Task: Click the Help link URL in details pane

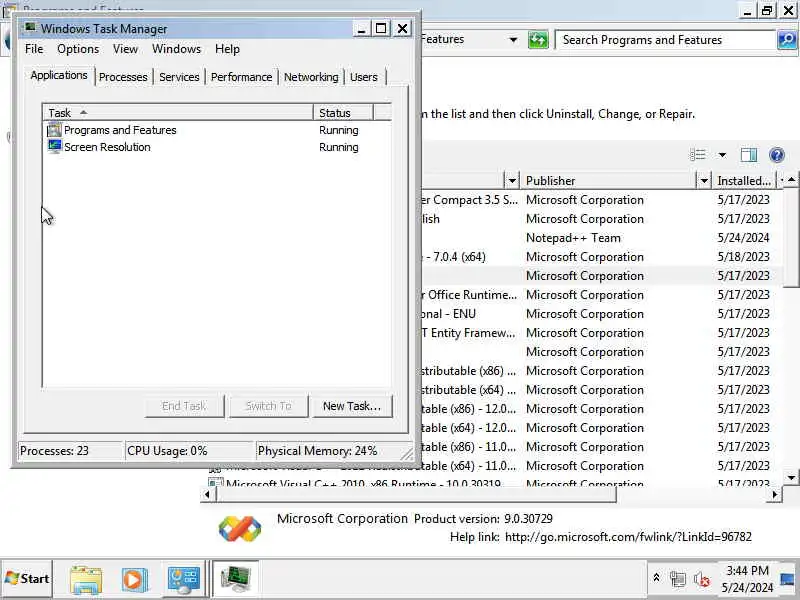Action: [x=628, y=537]
